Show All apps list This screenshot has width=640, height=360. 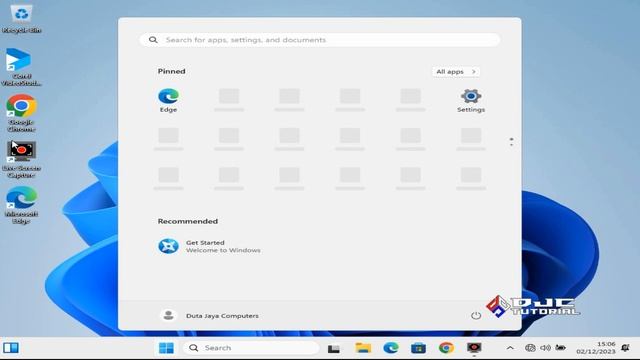point(456,71)
